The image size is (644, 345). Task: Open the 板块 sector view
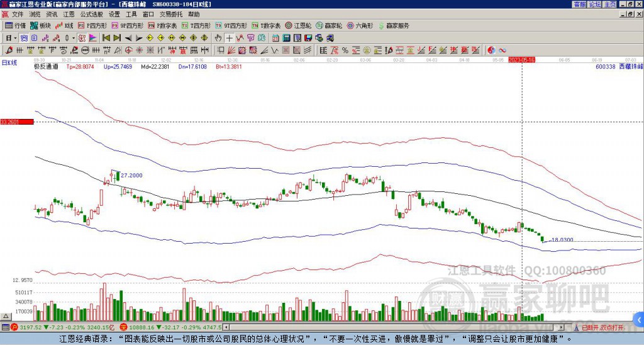click(x=40, y=25)
